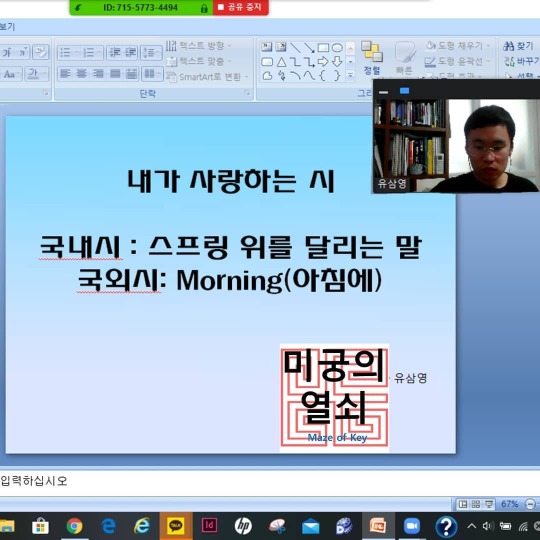Toggle justify text alignment
The width and height of the screenshot is (540, 540).
coord(115,73)
